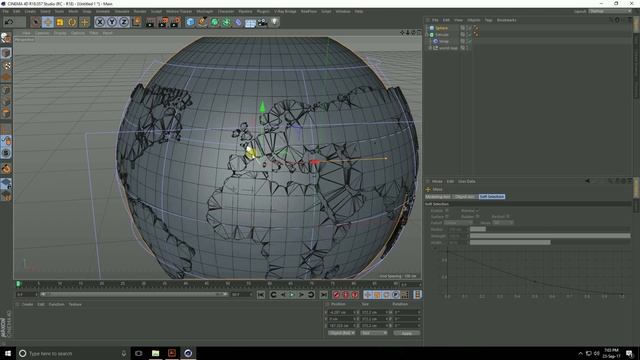Expand the world map object

[x=429, y=48]
